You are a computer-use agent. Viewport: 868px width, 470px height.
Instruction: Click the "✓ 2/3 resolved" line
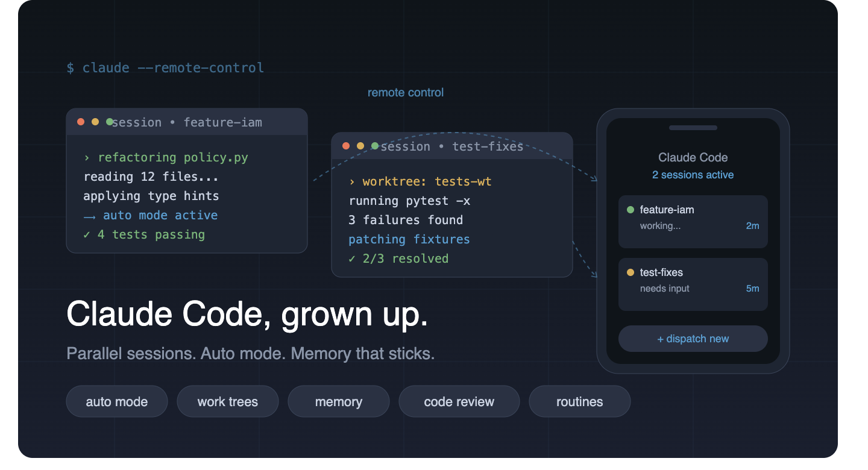pyautogui.click(x=398, y=258)
